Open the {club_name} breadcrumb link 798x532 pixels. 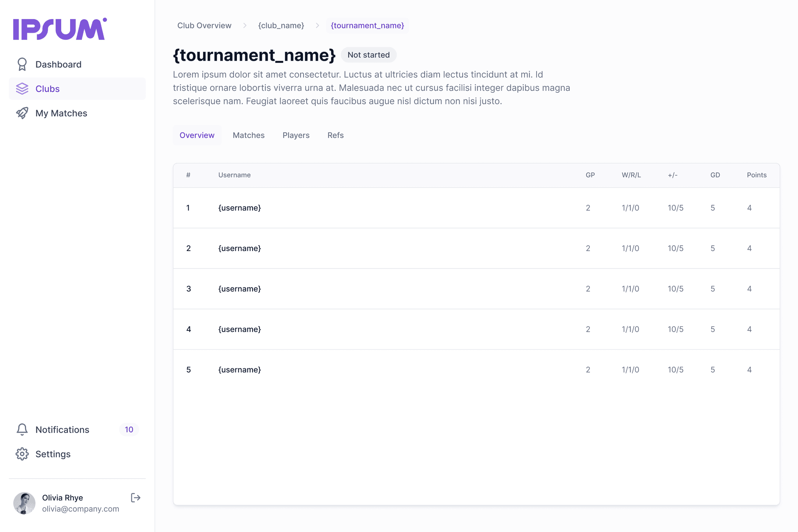pyautogui.click(x=281, y=25)
